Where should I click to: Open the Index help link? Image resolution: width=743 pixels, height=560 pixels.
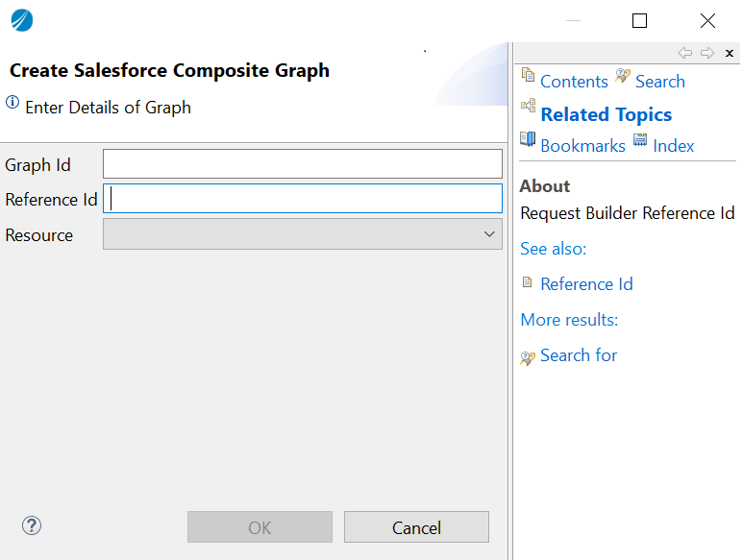pos(673,146)
